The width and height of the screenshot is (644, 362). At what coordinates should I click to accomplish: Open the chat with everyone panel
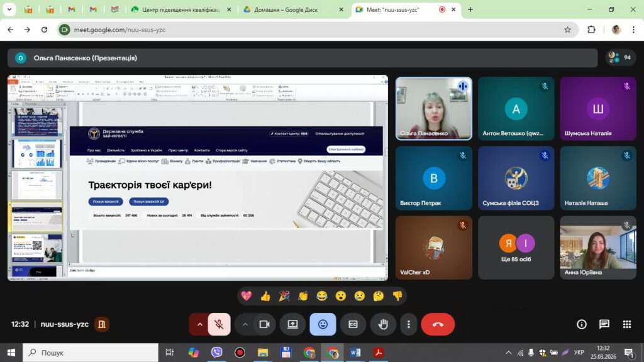click(604, 324)
